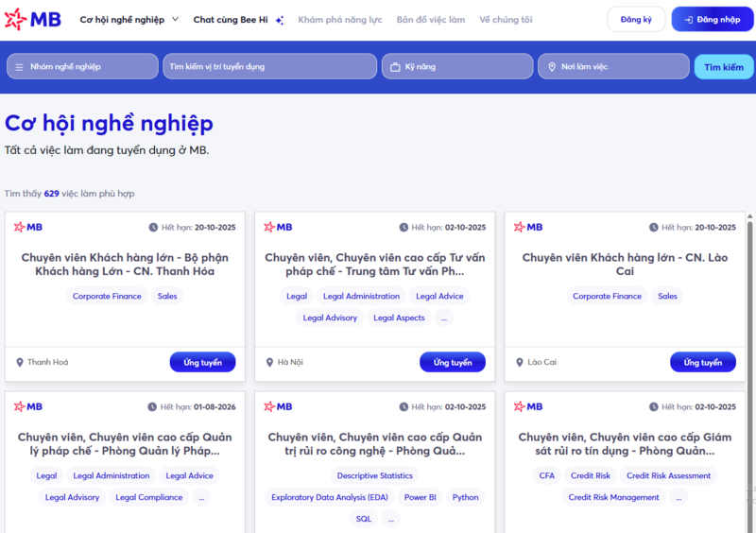Apply to the Lào Cai job with Ứng tuyển

click(702, 362)
